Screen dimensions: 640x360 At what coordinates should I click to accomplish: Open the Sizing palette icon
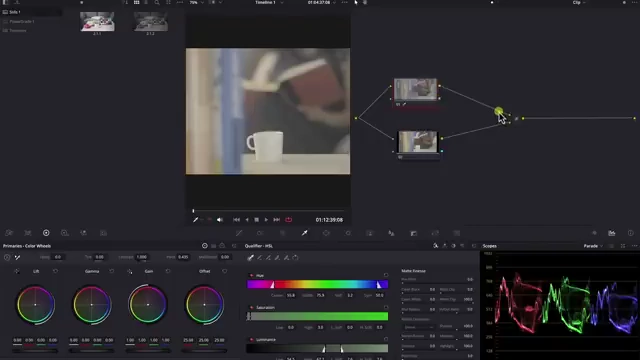tap(435, 233)
